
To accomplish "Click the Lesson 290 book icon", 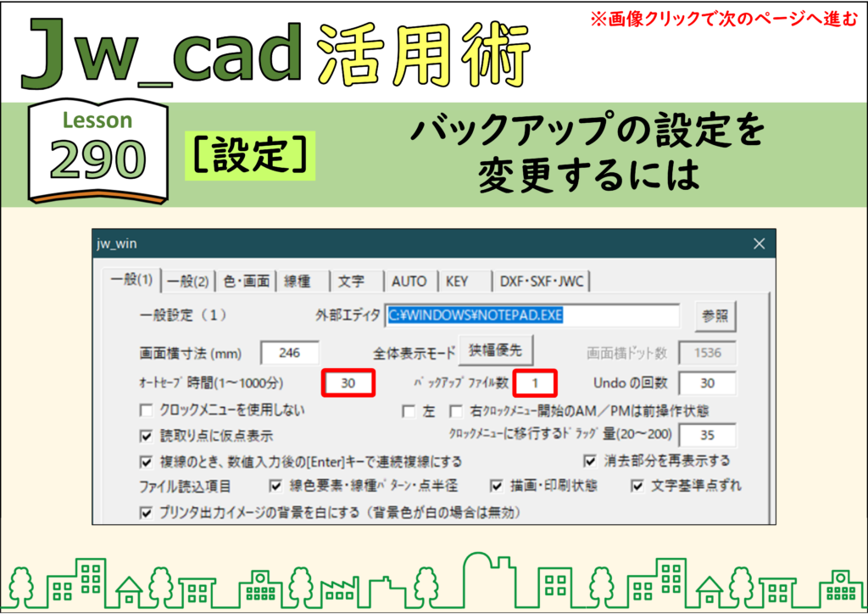I will click(98, 151).
